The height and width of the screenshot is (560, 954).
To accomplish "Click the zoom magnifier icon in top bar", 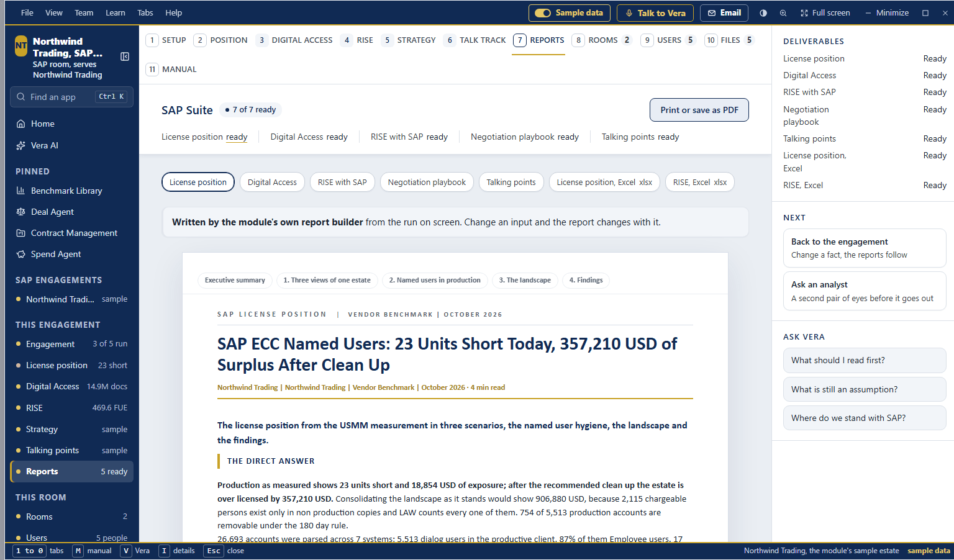I will 783,13.
